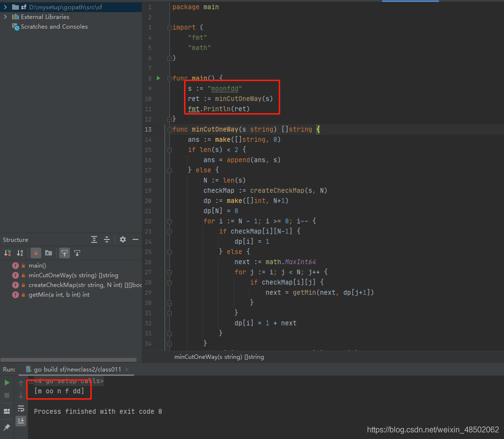This screenshot has width=504, height=439.
Task: Toggle autoscroll to source in Structure
Action: pos(65,253)
